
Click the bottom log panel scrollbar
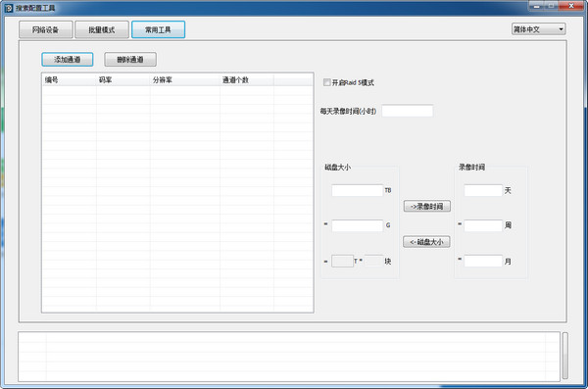click(564, 356)
